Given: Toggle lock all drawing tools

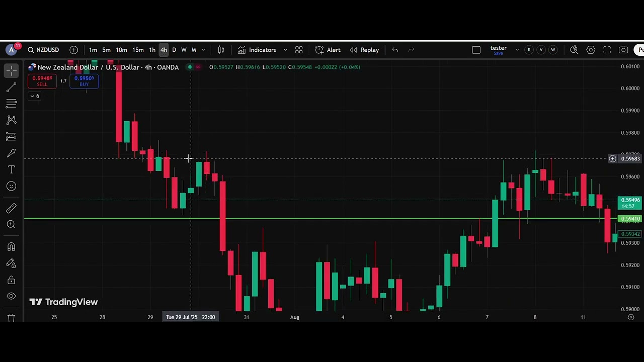Looking at the screenshot, I should pos(11,280).
